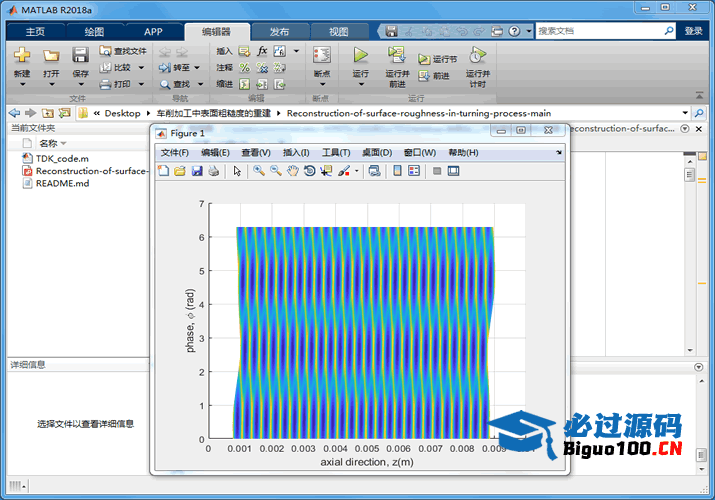Open Figure 1 插入(I) menu

(296, 153)
